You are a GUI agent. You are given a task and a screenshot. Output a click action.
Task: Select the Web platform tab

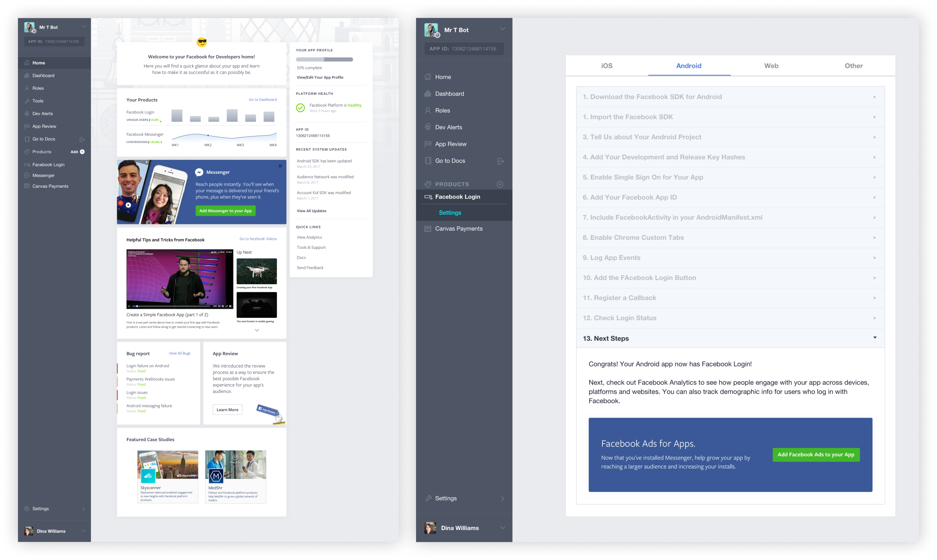click(771, 66)
